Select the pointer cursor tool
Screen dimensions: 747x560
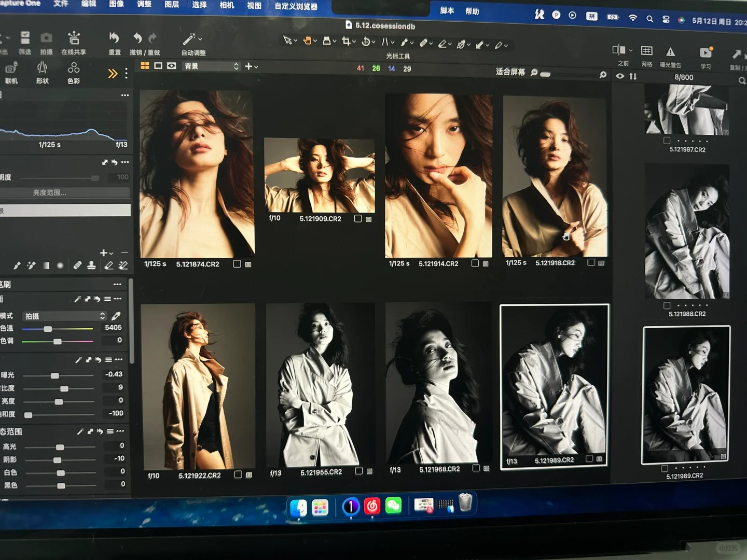click(287, 40)
